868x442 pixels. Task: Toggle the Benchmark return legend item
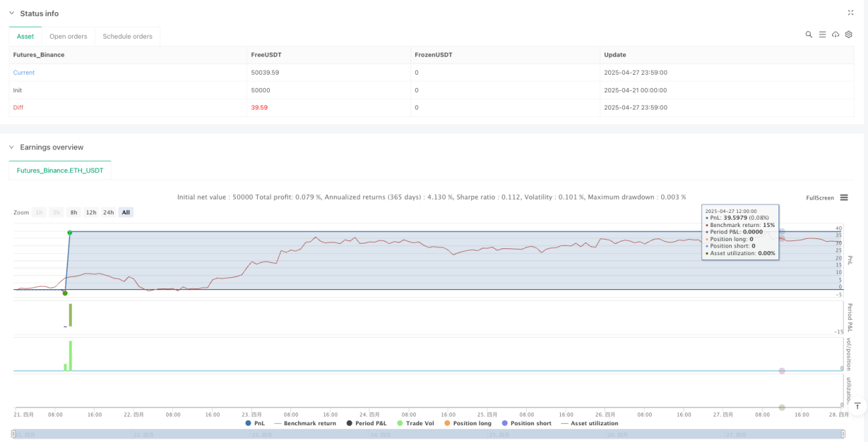[306, 423]
